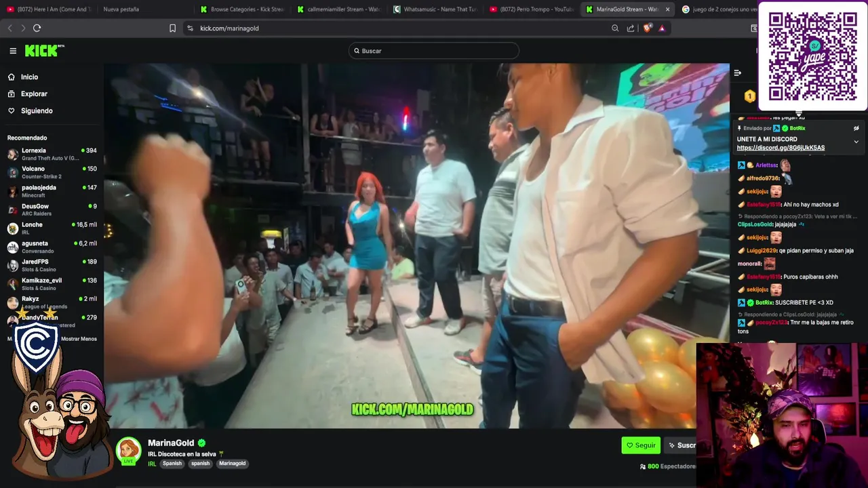Switch to Browse Categories Kick tab
Image resolution: width=868 pixels, height=488 pixels.
[243, 9]
